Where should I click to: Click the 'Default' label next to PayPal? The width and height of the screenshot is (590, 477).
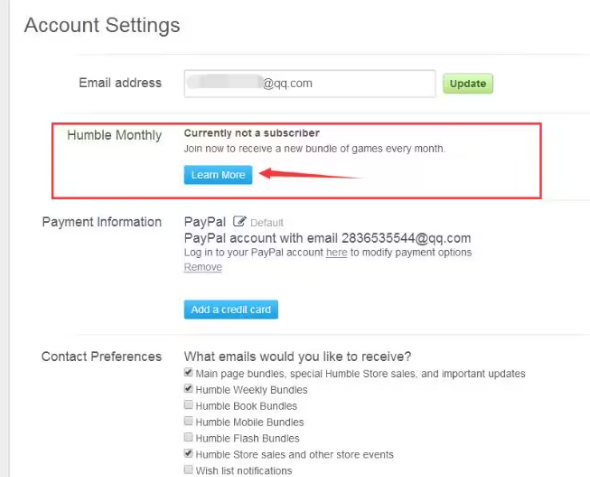[x=267, y=223]
